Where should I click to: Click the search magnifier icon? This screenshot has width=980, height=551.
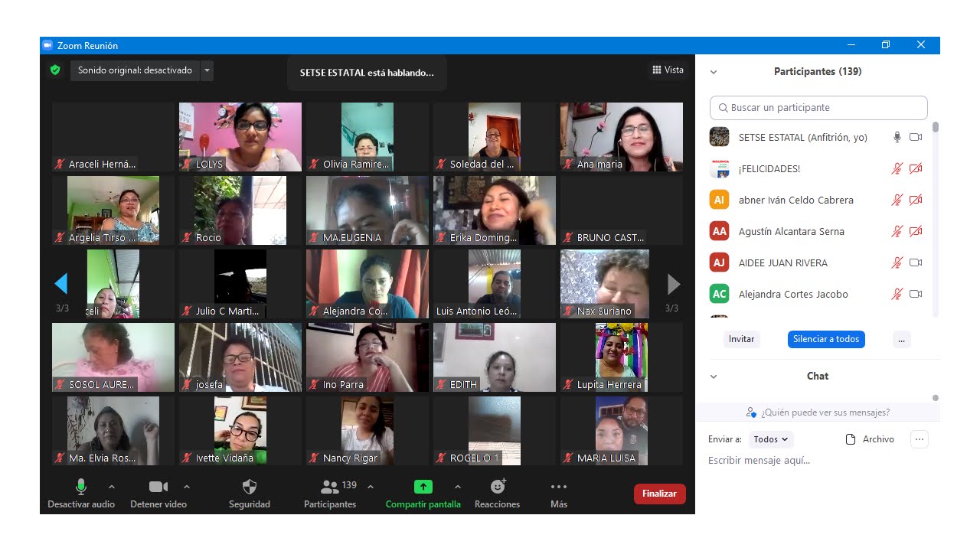724,108
